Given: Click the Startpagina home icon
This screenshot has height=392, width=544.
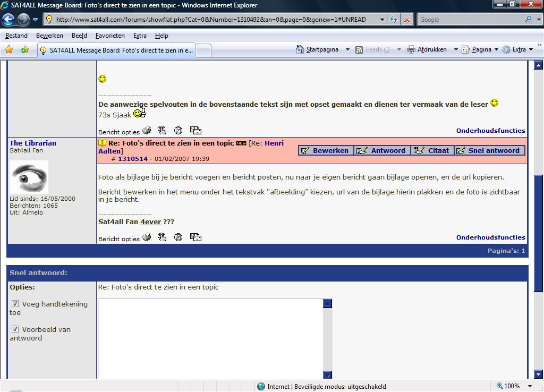Looking at the screenshot, I should point(300,49).
